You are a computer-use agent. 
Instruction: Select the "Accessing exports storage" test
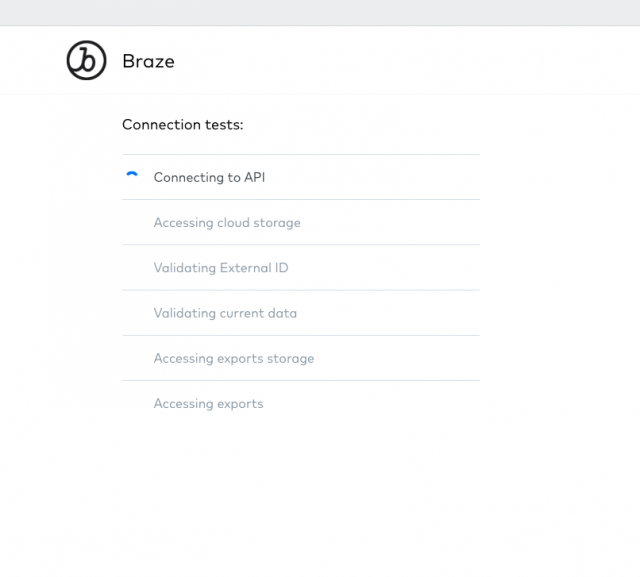[234, 358]
